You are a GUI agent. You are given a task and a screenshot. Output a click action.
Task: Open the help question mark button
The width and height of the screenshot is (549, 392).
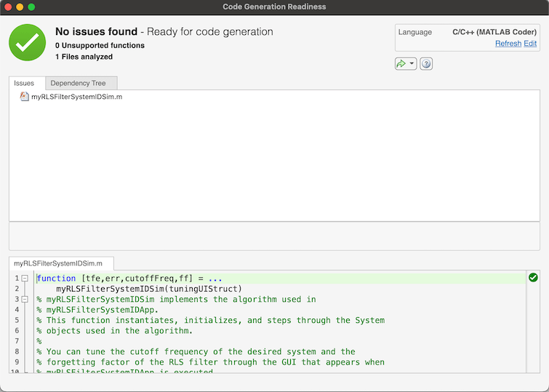426,64
